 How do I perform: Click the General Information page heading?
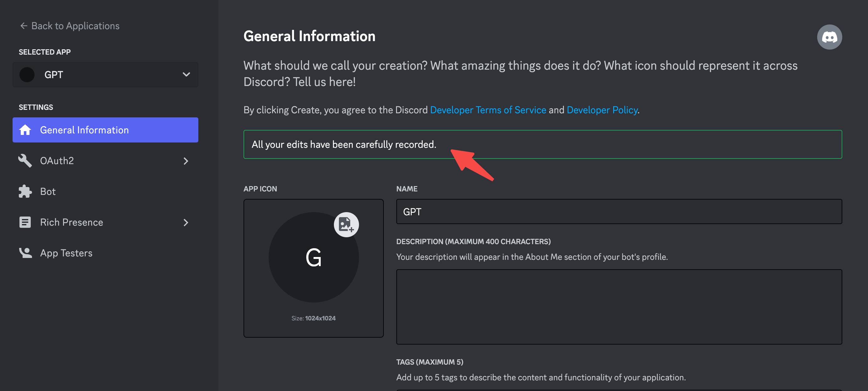(x=309, y=36)
